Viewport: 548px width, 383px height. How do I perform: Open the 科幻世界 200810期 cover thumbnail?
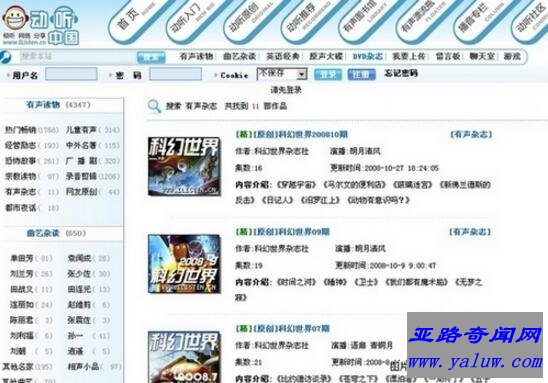click(184, 166)
